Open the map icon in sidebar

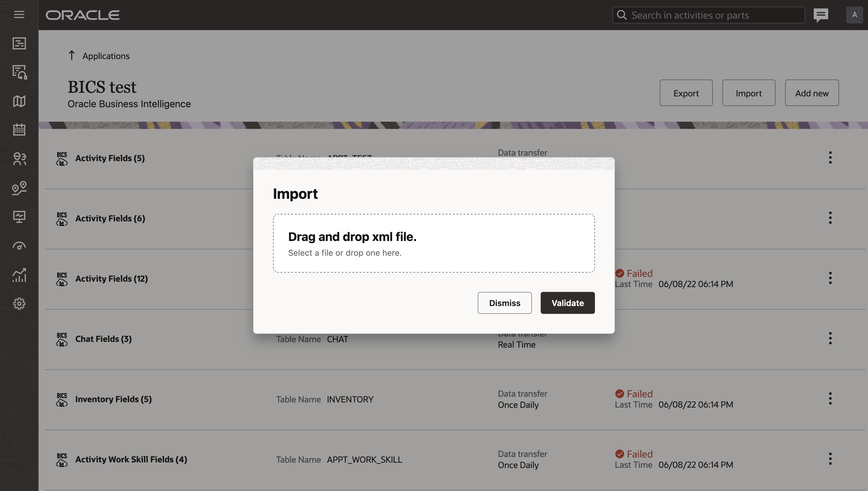pos(19,101)
